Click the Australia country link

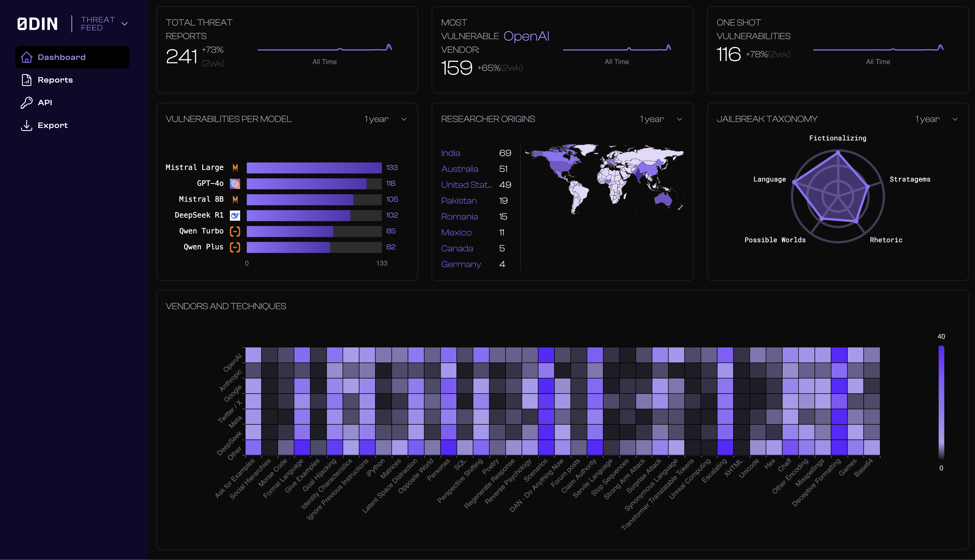tap(460, 169)
